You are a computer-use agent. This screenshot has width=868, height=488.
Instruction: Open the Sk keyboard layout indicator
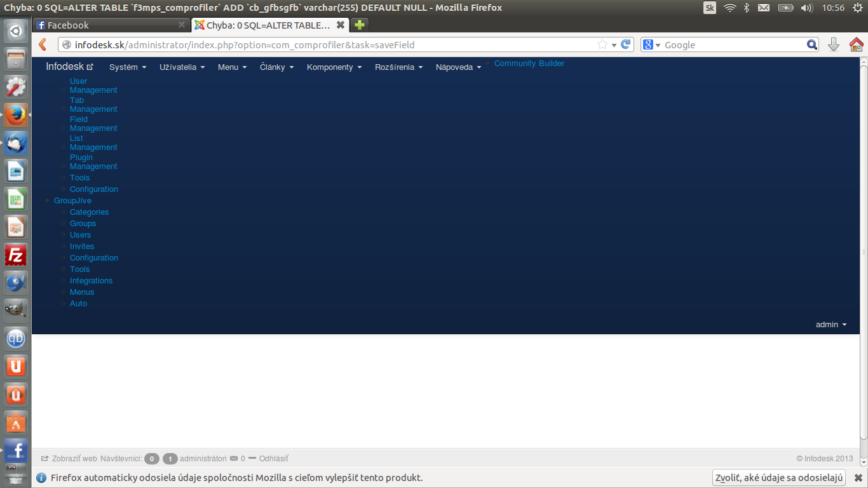click(x=710, y=8)
